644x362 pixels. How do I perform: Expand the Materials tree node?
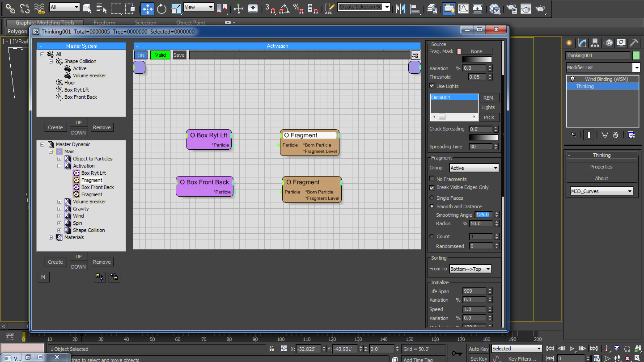tap(51, 237)
